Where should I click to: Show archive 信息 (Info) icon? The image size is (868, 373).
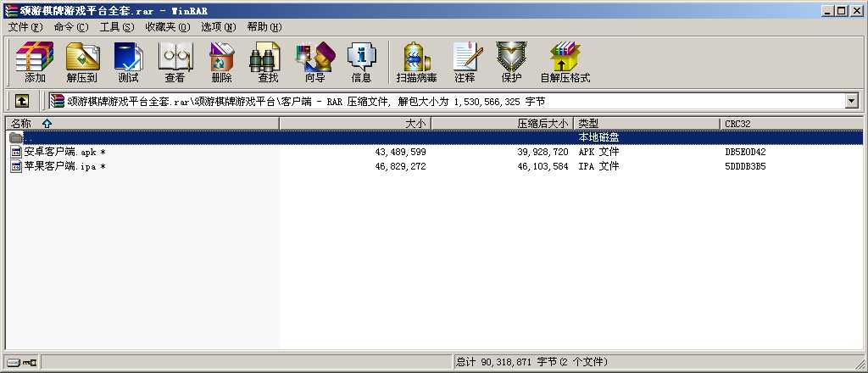tap(361, 62)
